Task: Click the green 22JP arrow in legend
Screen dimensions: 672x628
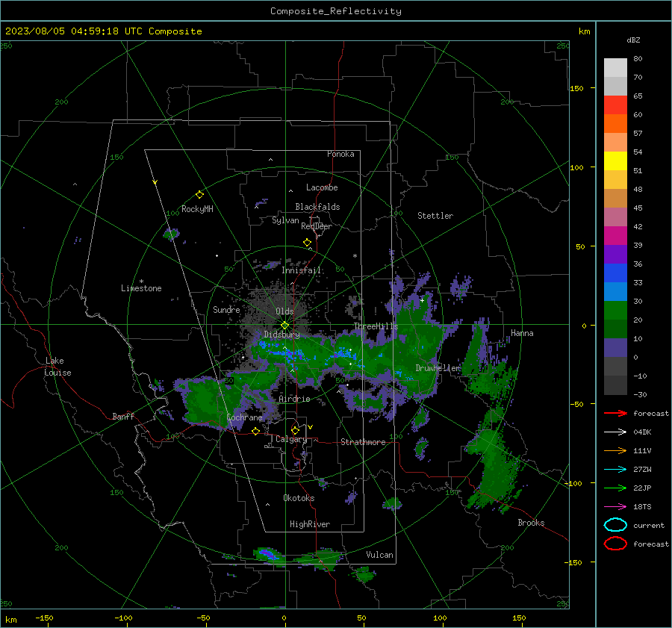Action: (615, 488)
